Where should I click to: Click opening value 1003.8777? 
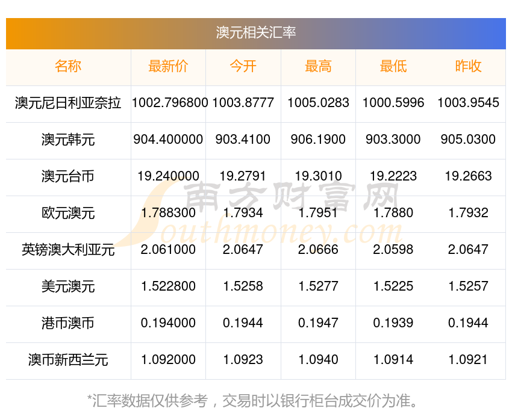pyautogui.click(x=243, y=103)
